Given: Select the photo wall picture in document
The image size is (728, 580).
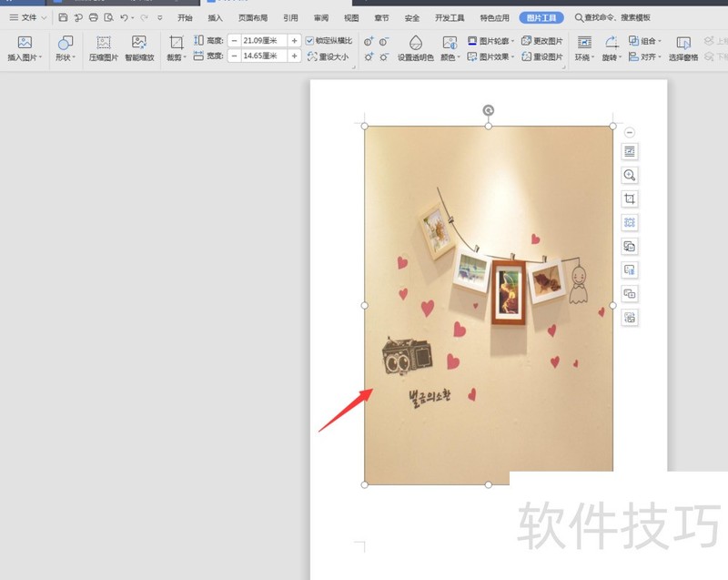Looking at the screenshot, I should pyautogui.click(x=489, y=305).
